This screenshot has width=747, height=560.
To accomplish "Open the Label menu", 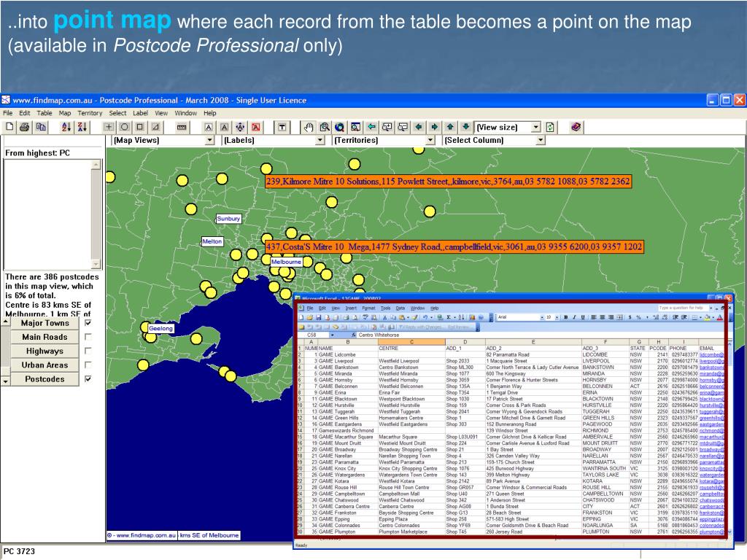I will point(140,113).
